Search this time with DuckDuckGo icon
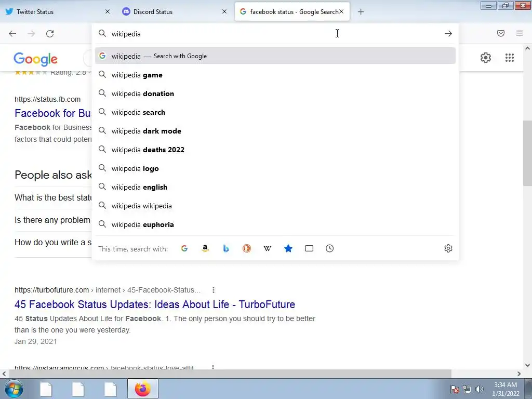This screenshot has width=532, height=399. pos(247,248)
